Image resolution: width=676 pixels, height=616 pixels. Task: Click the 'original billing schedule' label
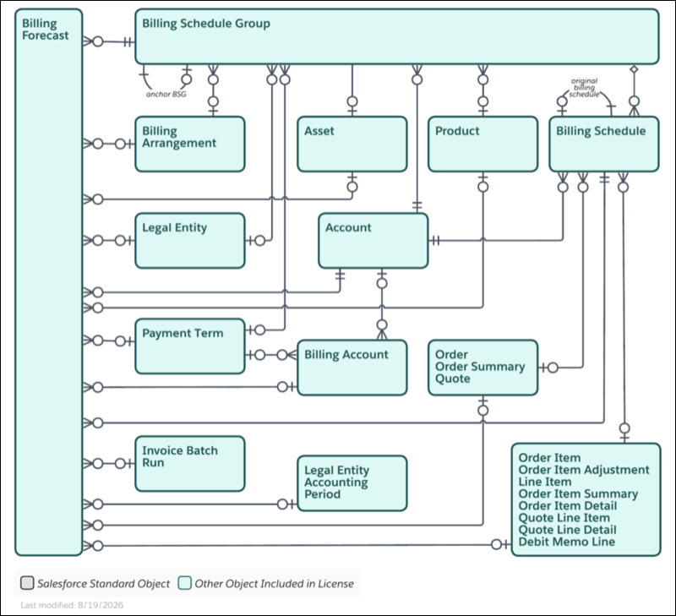click(584, 88)
